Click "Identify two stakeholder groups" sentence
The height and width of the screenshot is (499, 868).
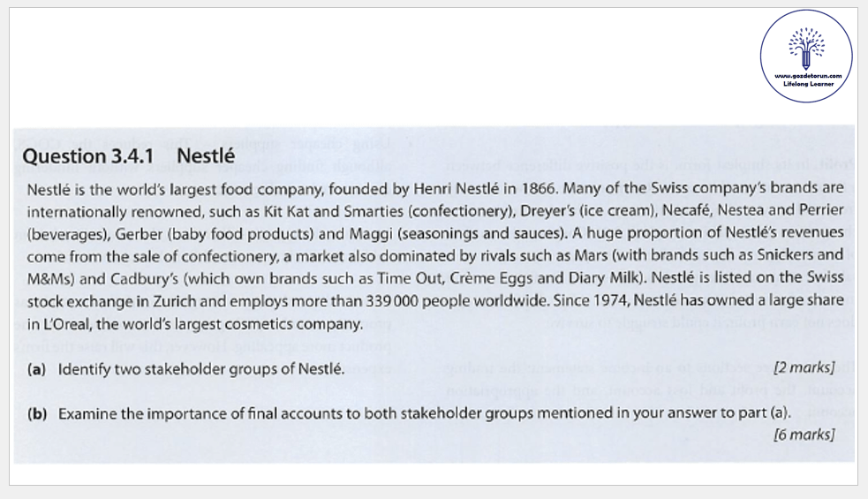201,368
